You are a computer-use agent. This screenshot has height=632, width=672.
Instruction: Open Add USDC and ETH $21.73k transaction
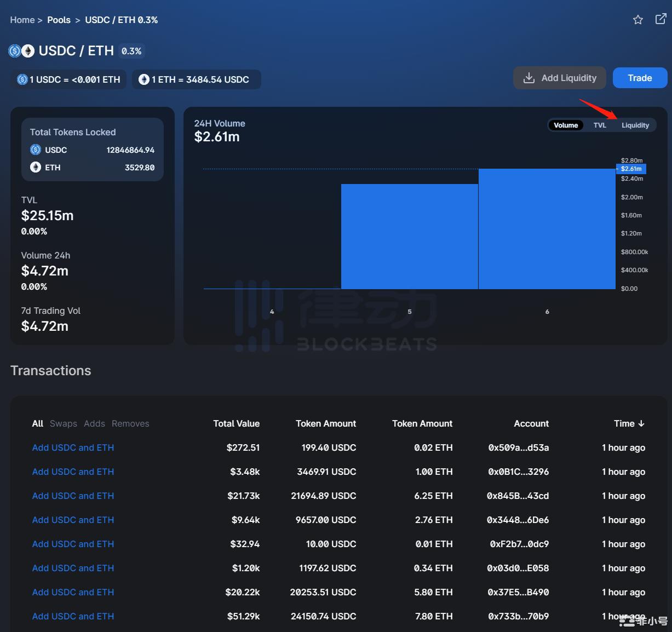tap(73, 496)
